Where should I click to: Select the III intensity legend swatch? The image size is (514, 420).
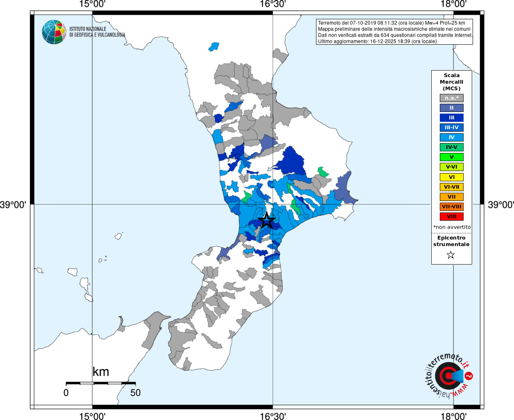pos(452,118)
